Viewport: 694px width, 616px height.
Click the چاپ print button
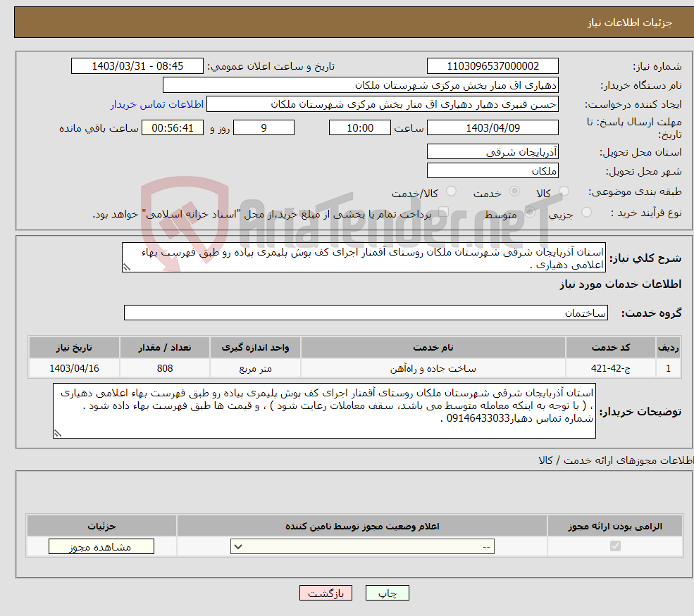[x=388, y=593]
